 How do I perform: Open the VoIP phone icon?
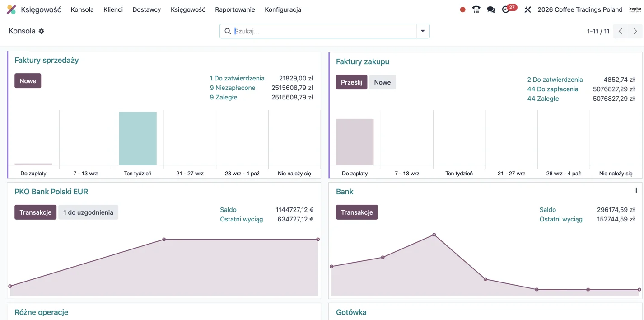(x=476, y=9)
